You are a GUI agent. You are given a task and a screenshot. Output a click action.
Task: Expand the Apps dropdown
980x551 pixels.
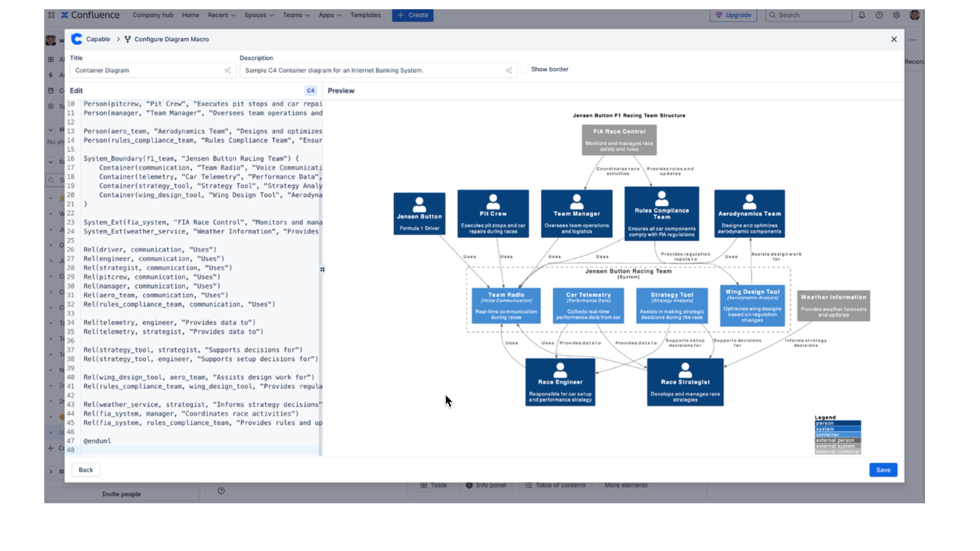point(330,15)
